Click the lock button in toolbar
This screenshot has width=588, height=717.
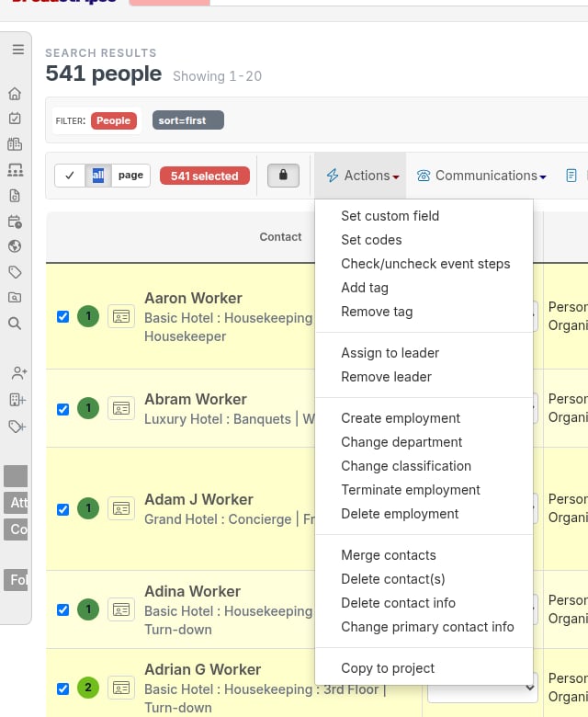tap(283, 176)
